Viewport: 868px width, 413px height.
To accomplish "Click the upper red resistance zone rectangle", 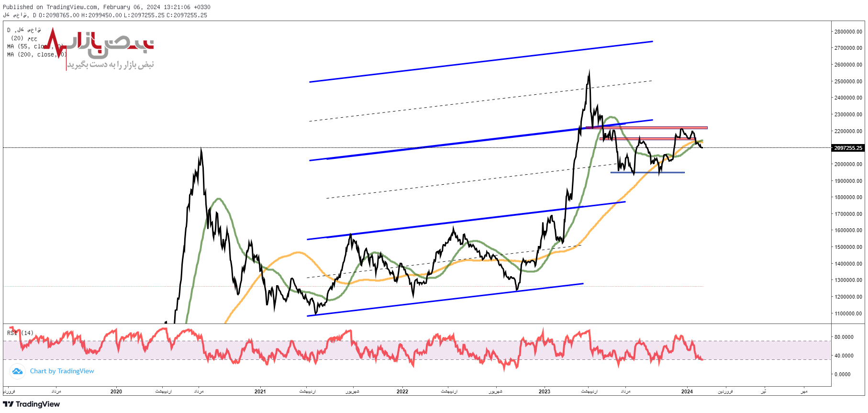I will pos(646,128).
